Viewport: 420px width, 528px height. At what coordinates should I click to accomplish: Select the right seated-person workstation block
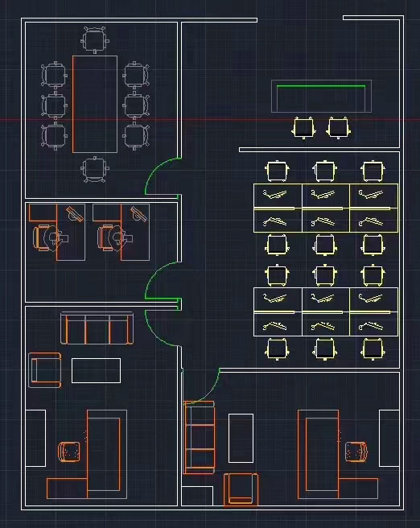point(121,232)
